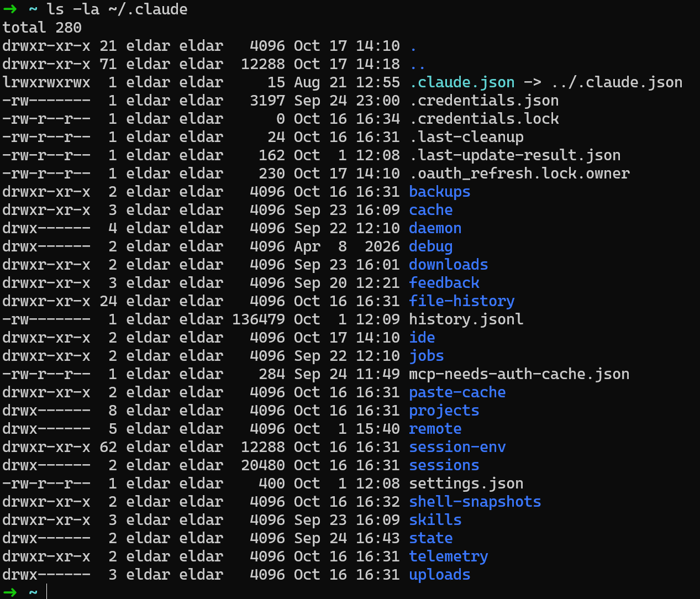Select the state directory name
This screenshot has width=700, height=599.
431,538
